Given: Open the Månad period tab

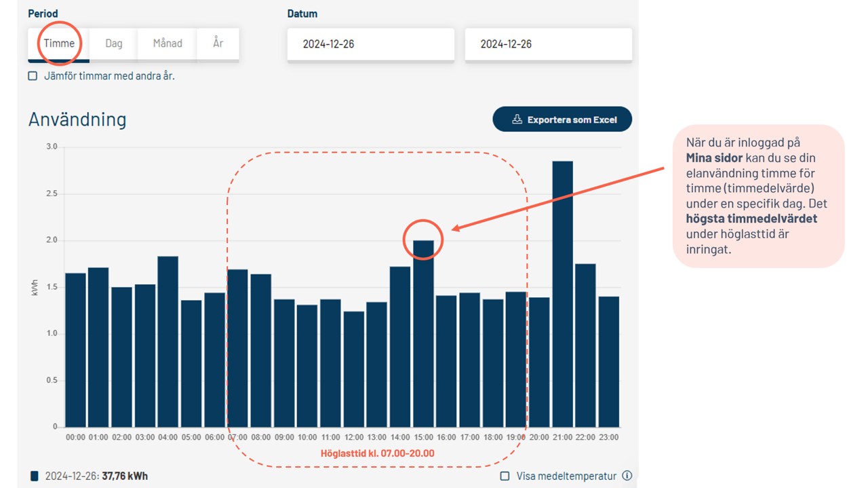Looking at the screenshot, I should pos(167,43).
